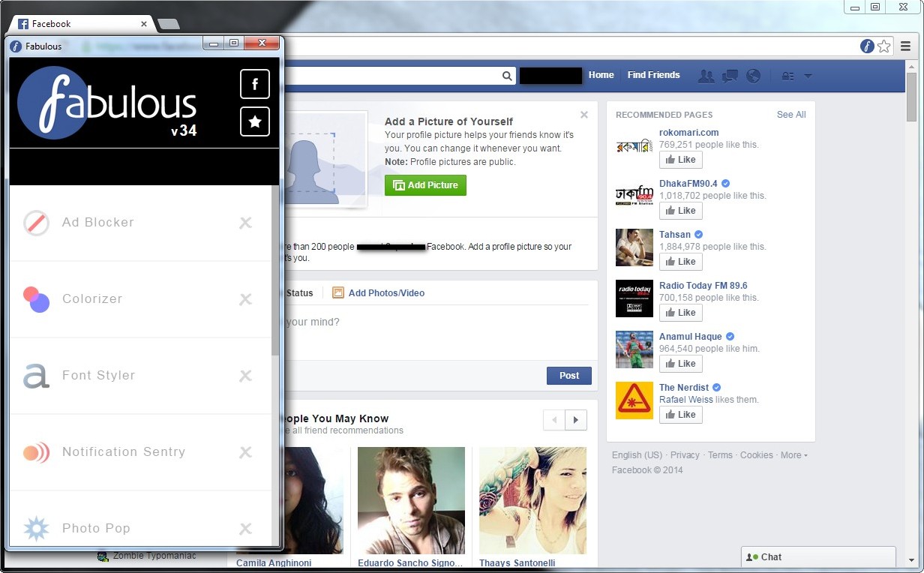Open Radio Today logo thumbnail
This screenshot has width=924, height=573.
click(634, 298)
